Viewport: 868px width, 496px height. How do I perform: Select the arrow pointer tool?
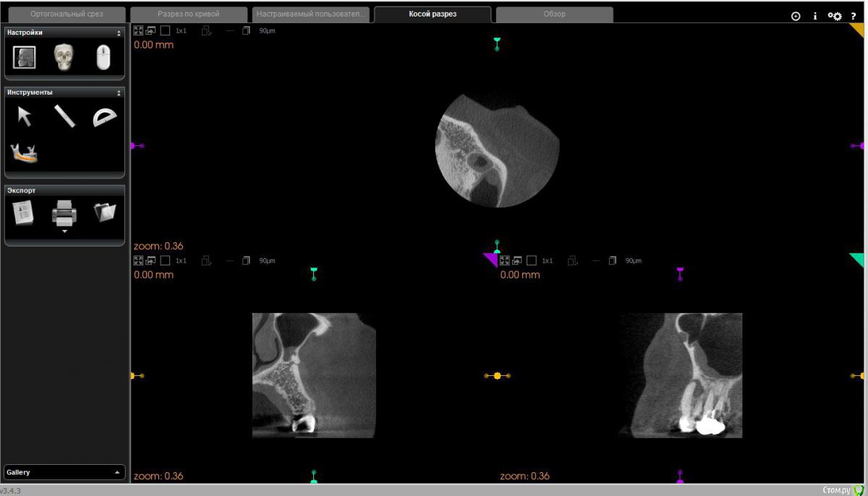click(x=25, y=116)
